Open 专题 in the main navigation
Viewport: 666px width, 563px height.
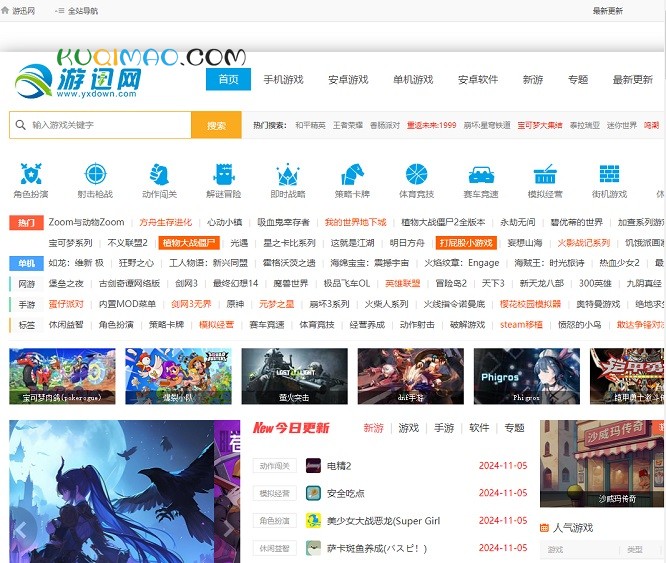[x=578, y=79]
